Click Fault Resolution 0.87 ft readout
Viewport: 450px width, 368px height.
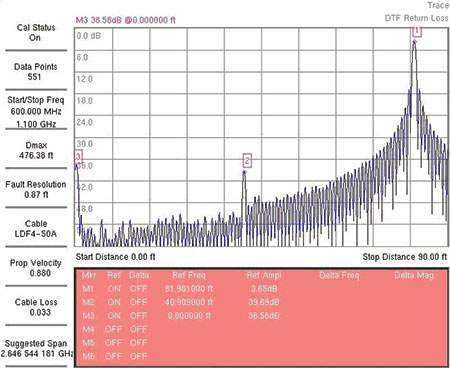[36, 189]
